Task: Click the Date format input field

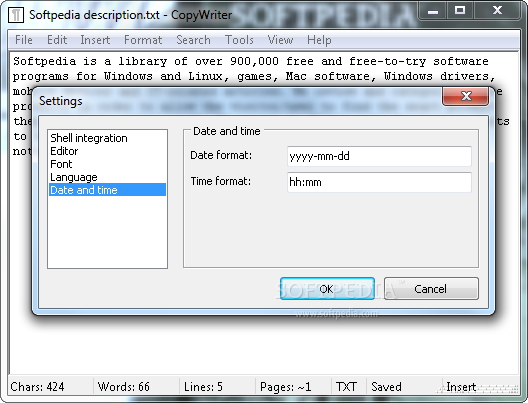Action: point(379,156)
